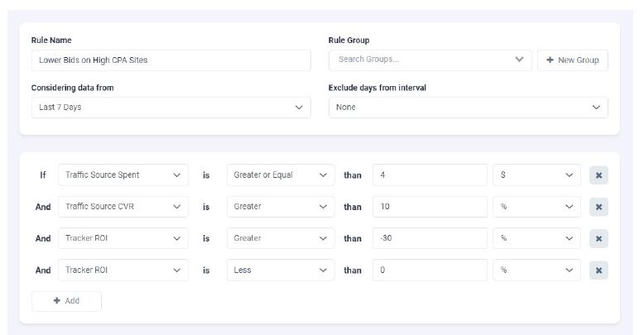Screen dimensions: 644x335
Task: Click the Rule Name text field
Action: (x=171, y=60)
